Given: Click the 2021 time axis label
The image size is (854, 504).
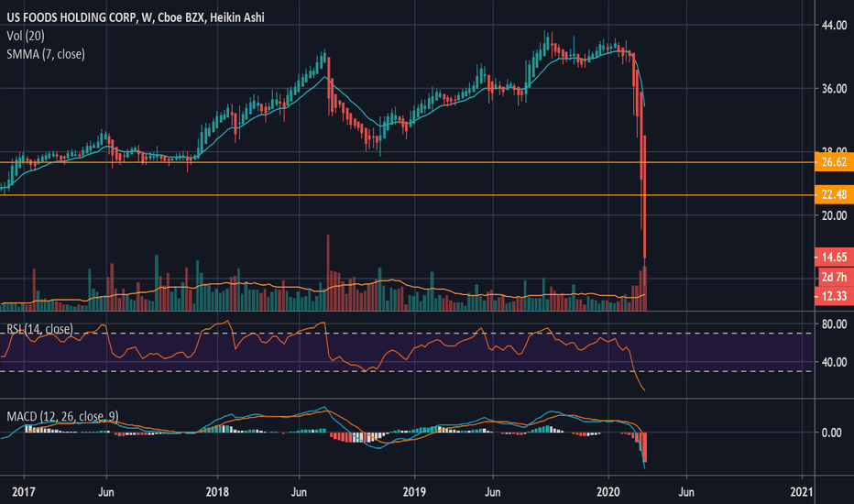Looking at the screenshot, I should (x=802, y=492).
